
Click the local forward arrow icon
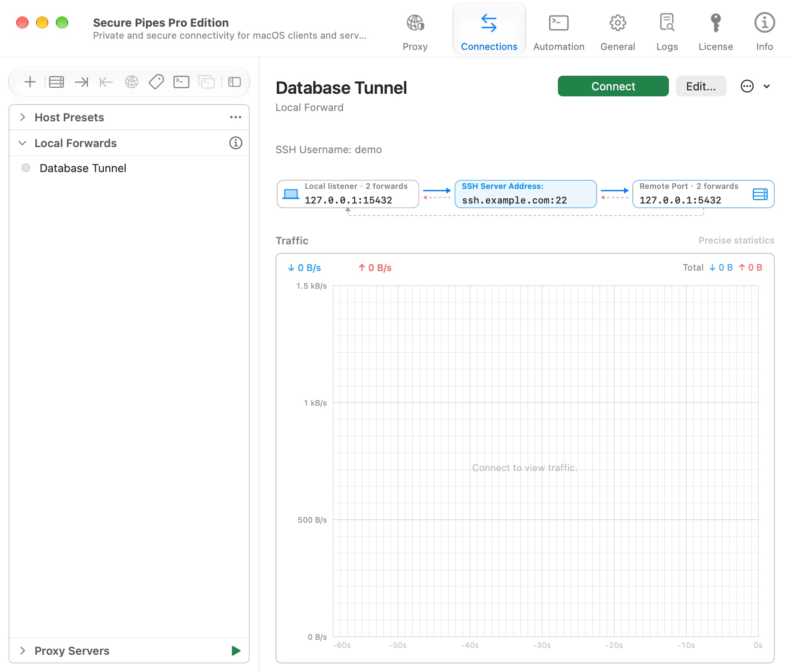tap(81, 82)
